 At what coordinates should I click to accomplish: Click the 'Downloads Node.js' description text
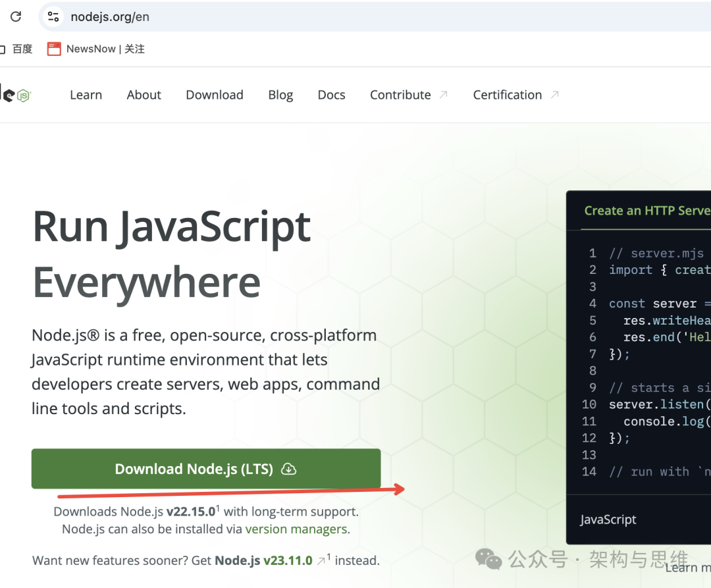coord(206,512)
